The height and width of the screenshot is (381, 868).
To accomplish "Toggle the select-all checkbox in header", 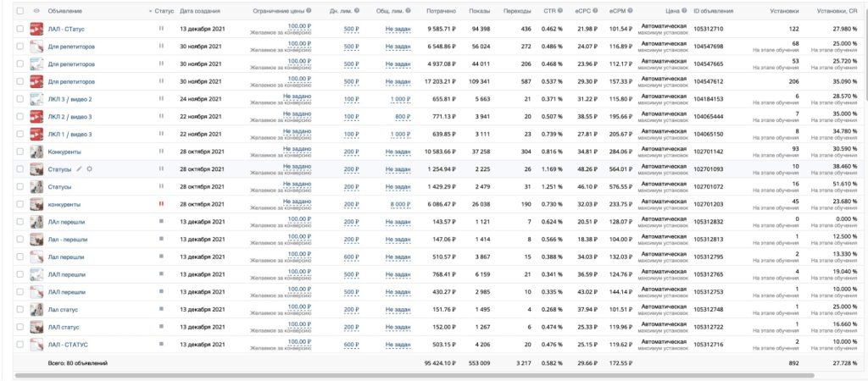I will (x=20, y=11).
